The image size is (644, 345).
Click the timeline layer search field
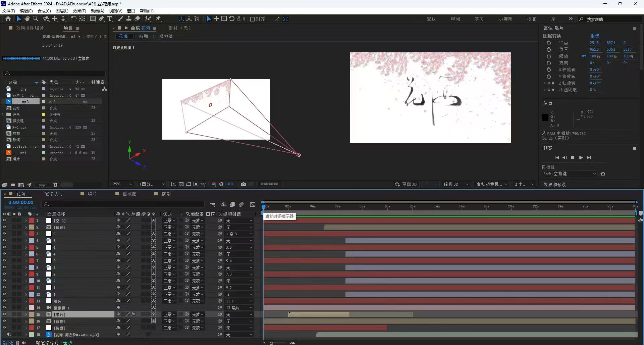click(x=123, y=204)
